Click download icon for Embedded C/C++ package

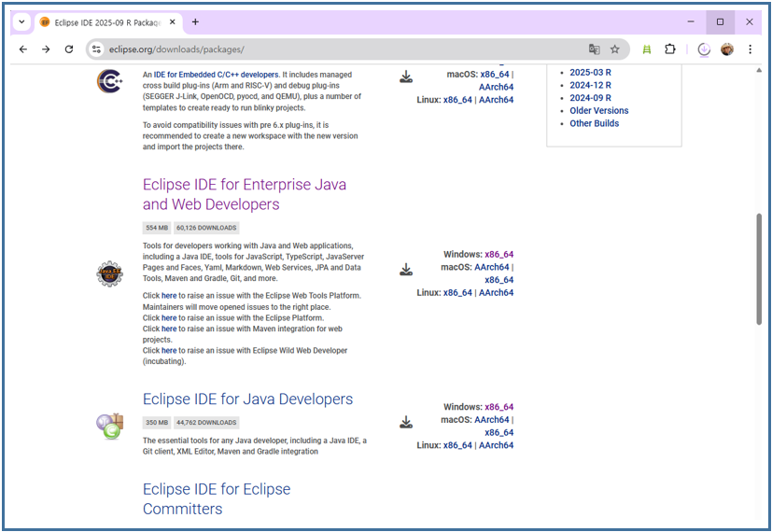406,77
